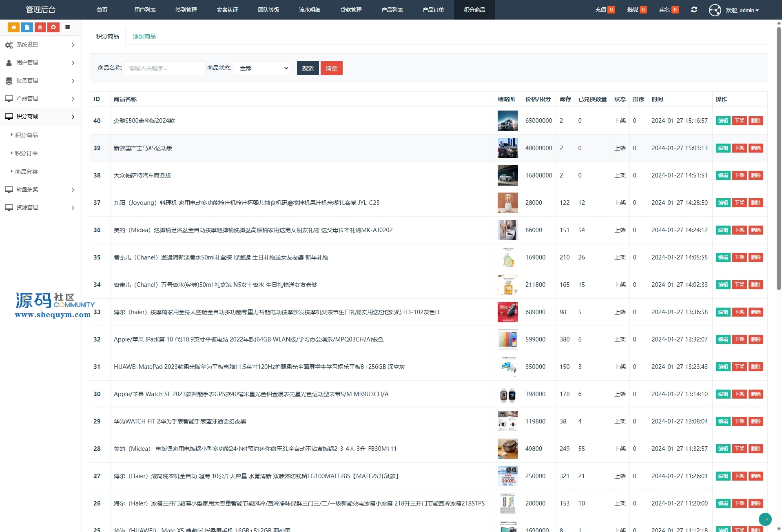Open 积分订单 in the sidebar submenu
This screenshot has height=532, width=782.
[27, 153]
